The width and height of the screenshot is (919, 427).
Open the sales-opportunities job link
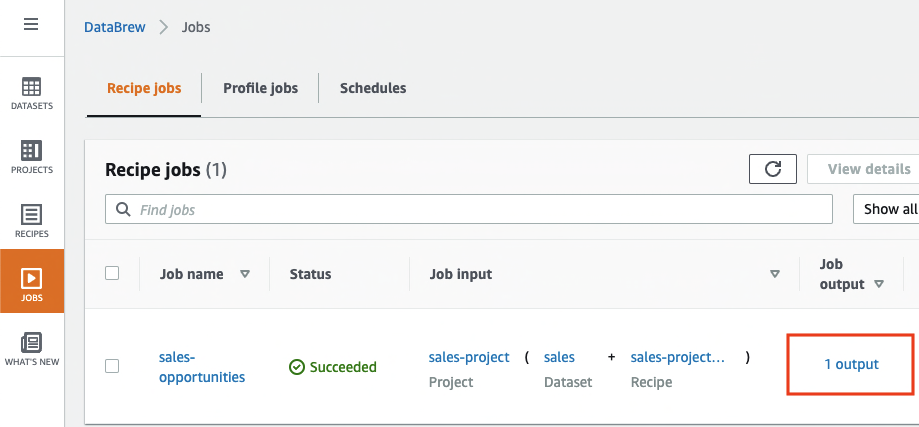pos(201,366)
